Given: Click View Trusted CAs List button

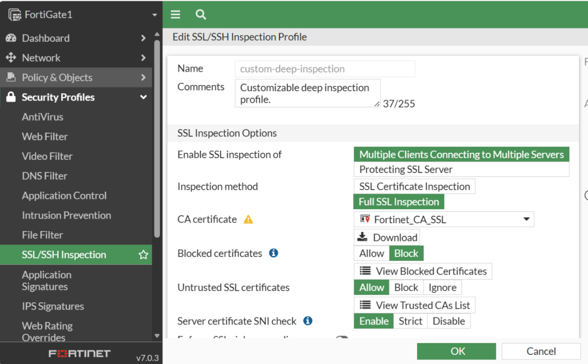Looking at the screenshot, I should click(x=414, y=305).
